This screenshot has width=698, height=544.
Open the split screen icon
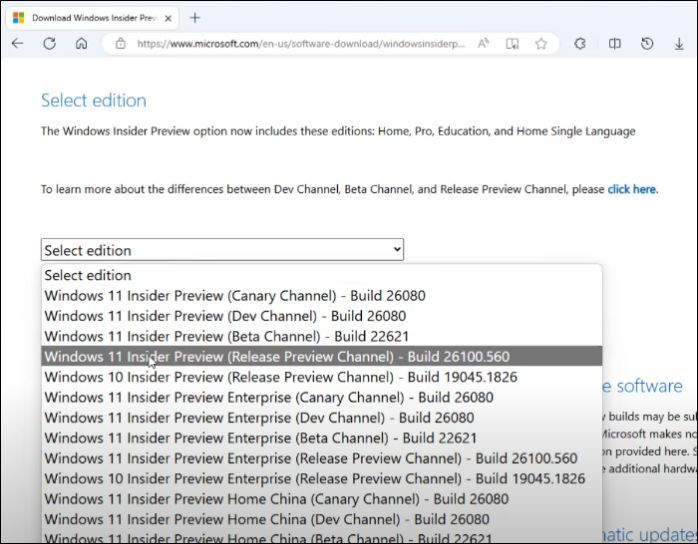(615, 44)
